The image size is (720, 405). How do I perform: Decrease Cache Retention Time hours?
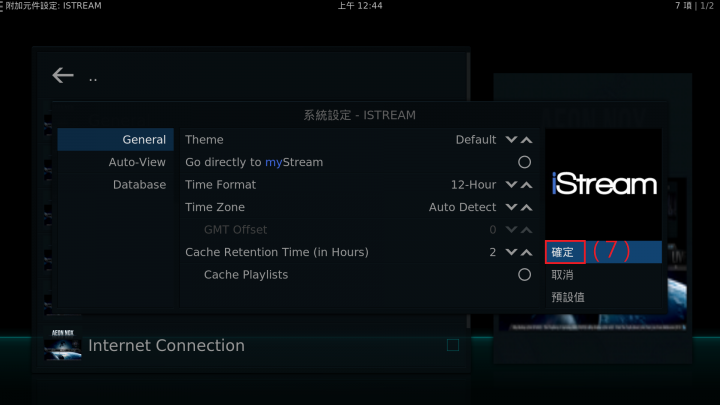tap(511, 252)
